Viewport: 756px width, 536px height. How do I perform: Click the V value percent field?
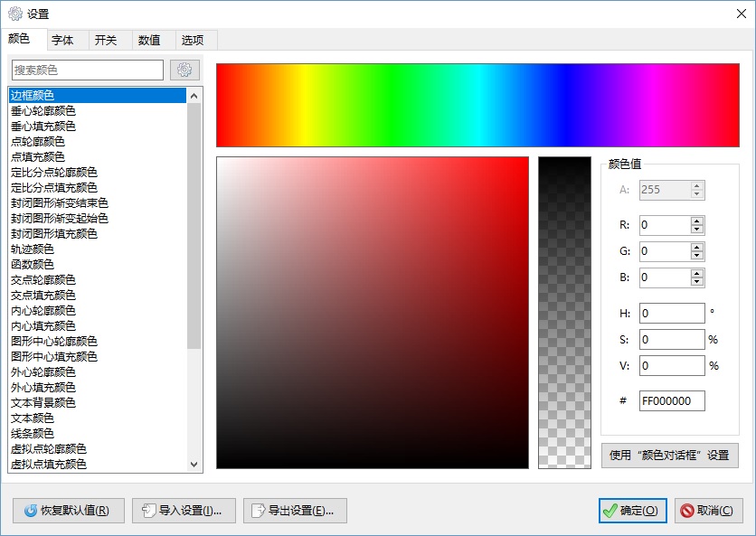coord(672,365)
